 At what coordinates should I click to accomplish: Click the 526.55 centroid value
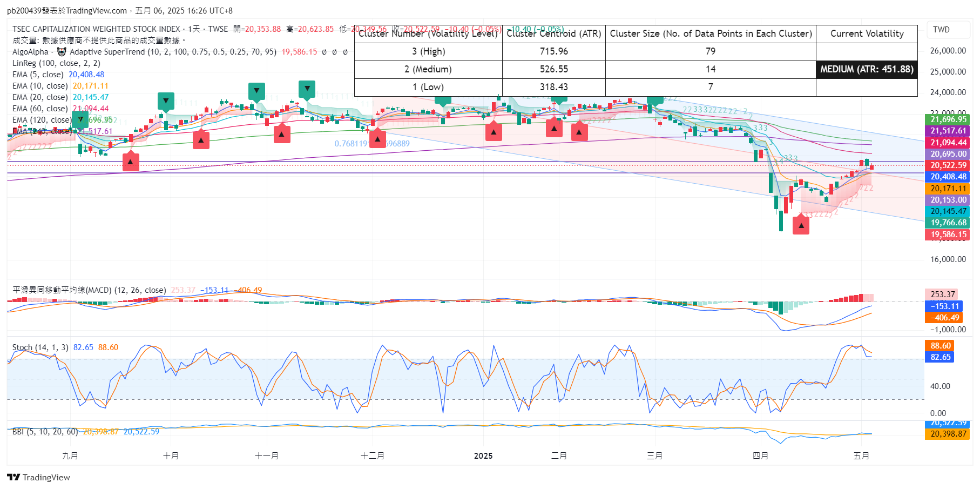[x=554, y=69]
